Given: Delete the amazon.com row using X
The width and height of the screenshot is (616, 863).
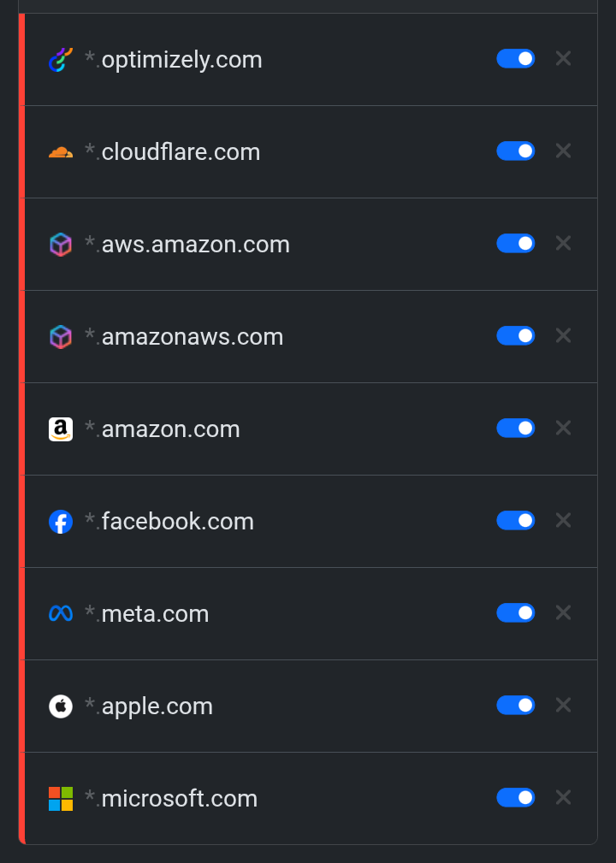Looking at the screenshot, I should click(563, 428).
